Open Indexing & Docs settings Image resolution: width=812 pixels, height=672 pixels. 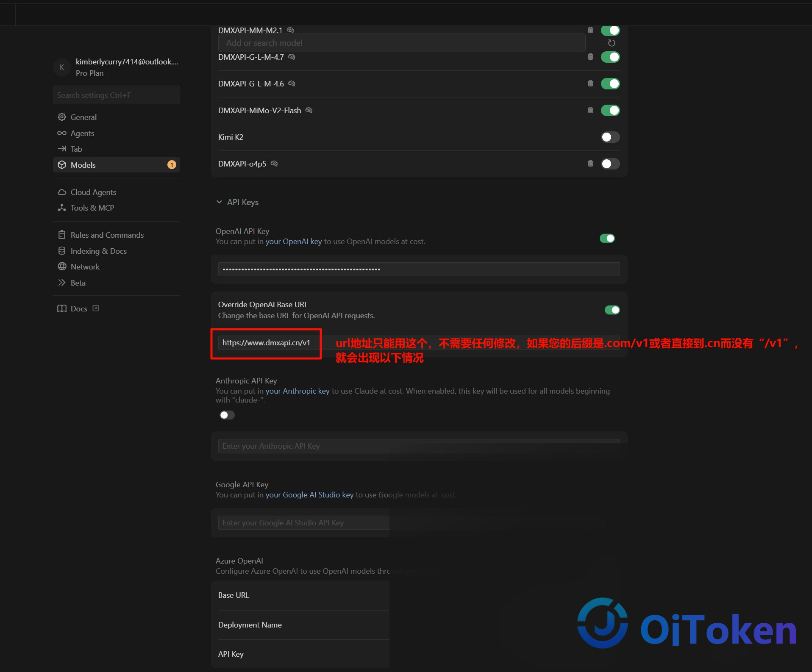click(117, 251)
